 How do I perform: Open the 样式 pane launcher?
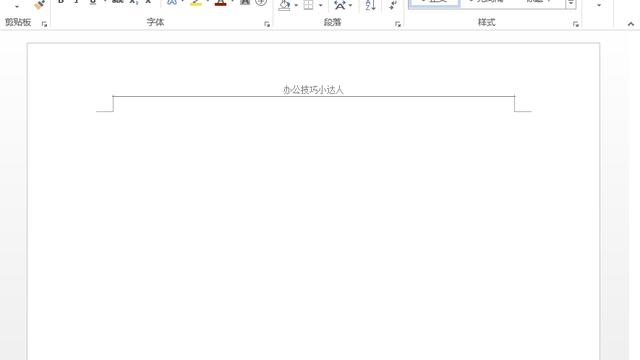pos(576,24)
